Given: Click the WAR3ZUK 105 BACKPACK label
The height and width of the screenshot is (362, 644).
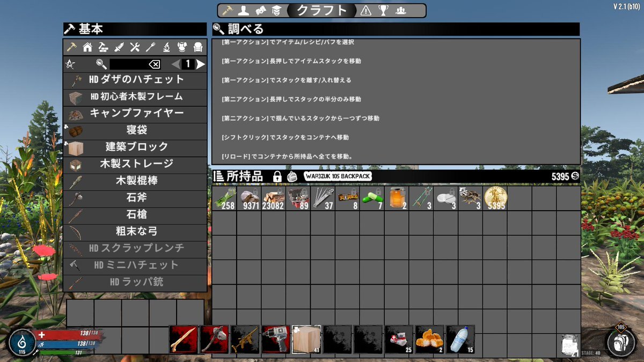Looking at the screenshot, I should click(338, 176).
